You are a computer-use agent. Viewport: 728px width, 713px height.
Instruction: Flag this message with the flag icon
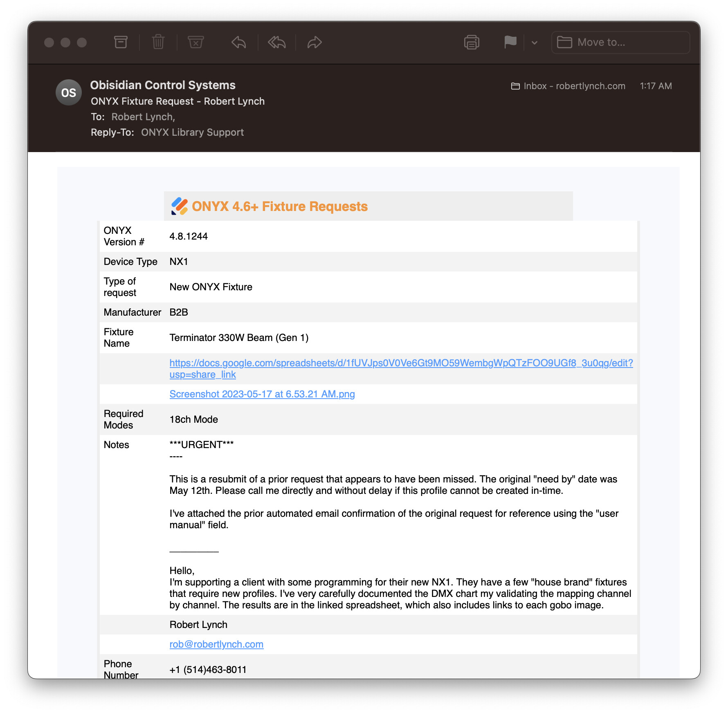(x=510, y=42)
